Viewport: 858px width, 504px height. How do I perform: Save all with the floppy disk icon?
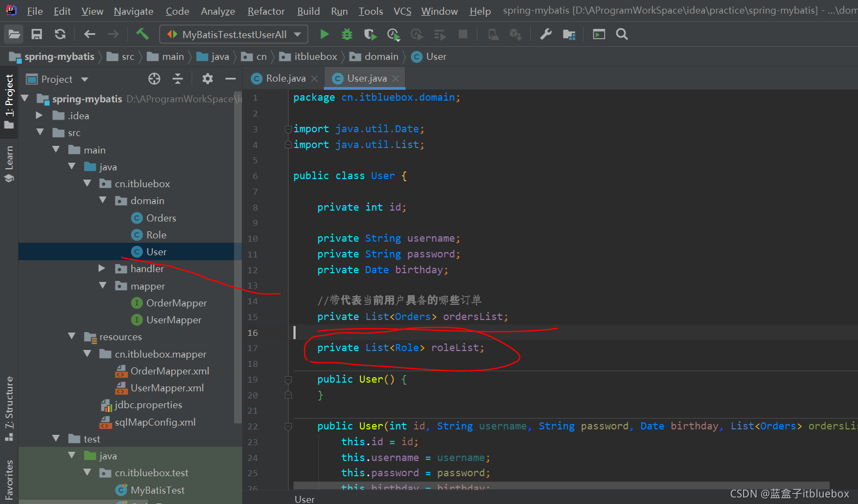click(x=37, y=34)
